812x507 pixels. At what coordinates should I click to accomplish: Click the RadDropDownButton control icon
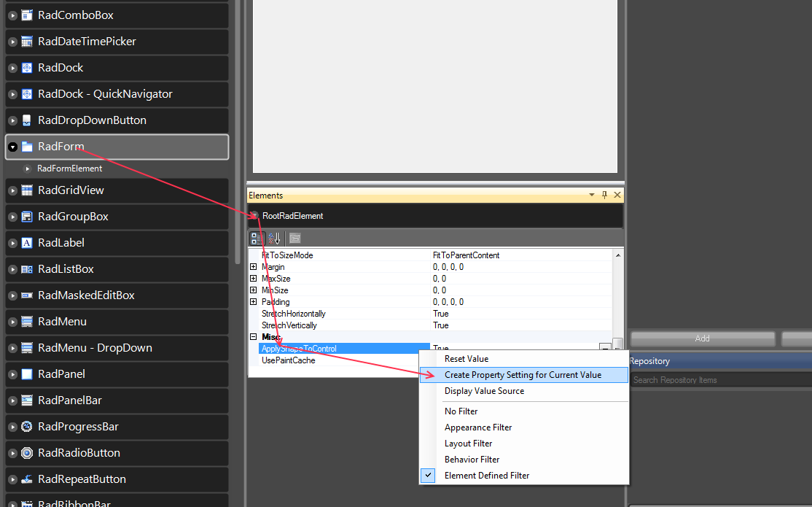pyautogui.click(x=27, y=120)
